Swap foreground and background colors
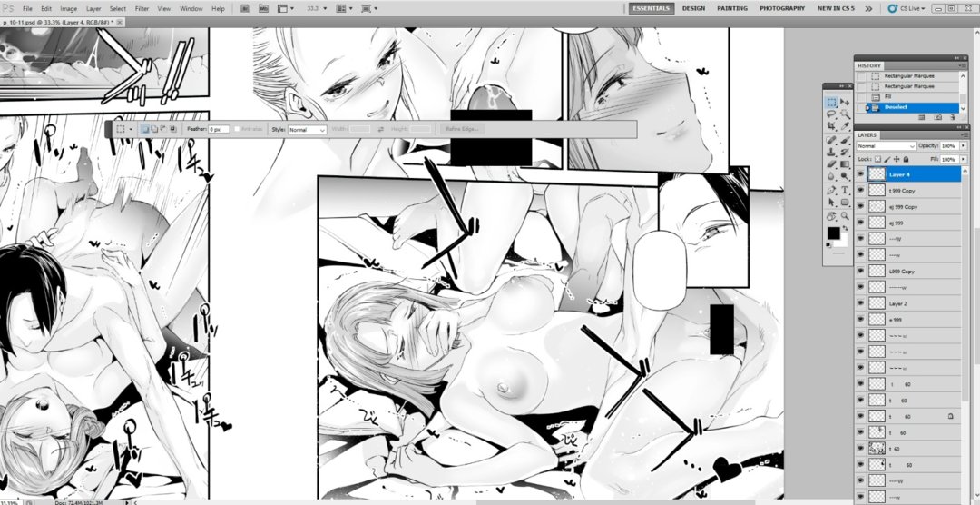This screenshot has width=980, height=505. pyautogui.click(x=846, y=228)
